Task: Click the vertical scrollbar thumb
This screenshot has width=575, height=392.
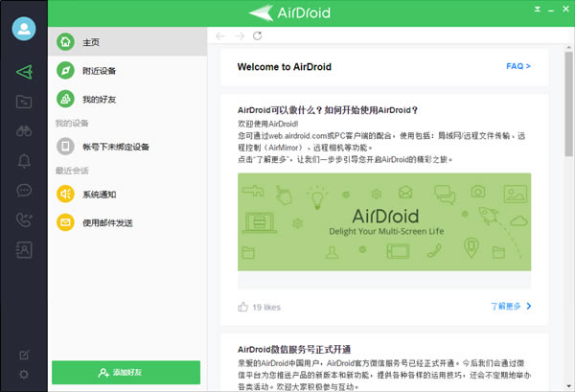Action: click(568, 104)
